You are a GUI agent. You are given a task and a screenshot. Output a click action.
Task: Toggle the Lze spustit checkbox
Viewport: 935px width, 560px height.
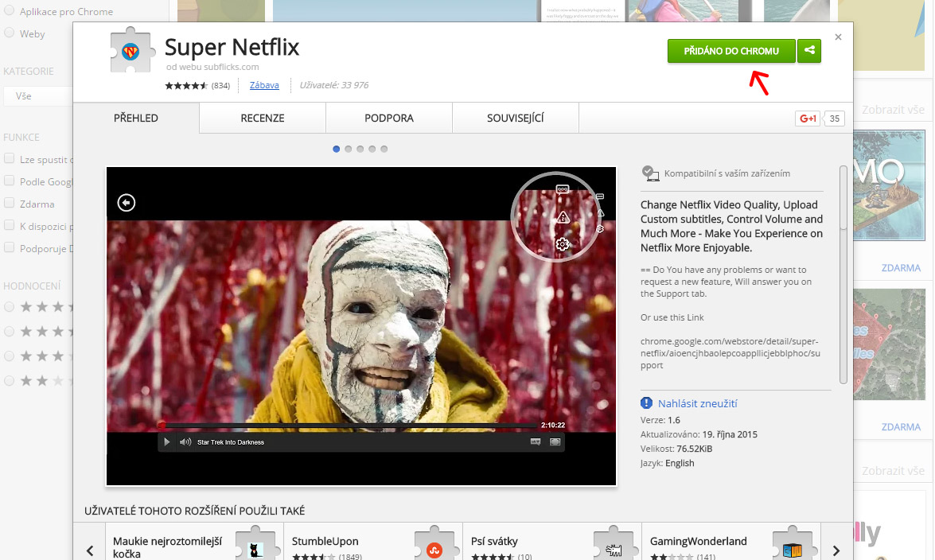(9, 158)
